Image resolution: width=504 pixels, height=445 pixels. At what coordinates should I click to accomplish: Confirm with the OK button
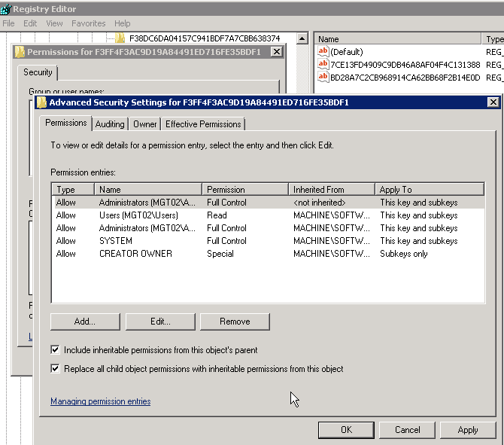pyautogui.click(x=346, y=430)
